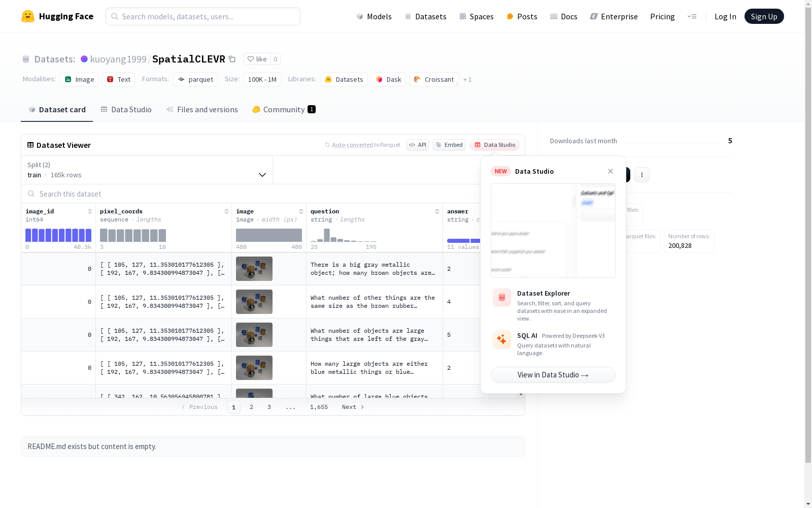Click the Croissant library tag

tap(434, 79)
